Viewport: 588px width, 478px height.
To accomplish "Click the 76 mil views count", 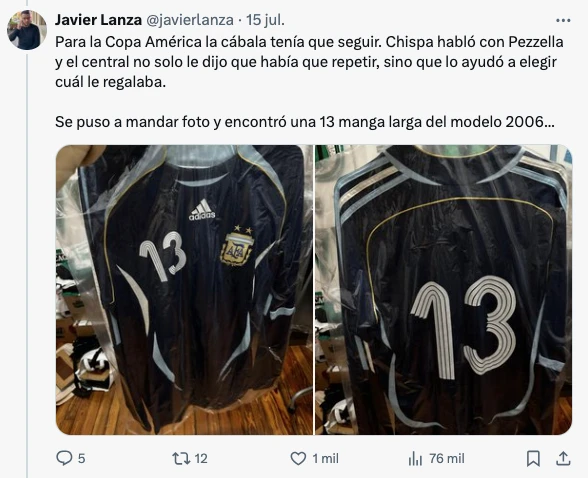I will [x=447, y=459].
